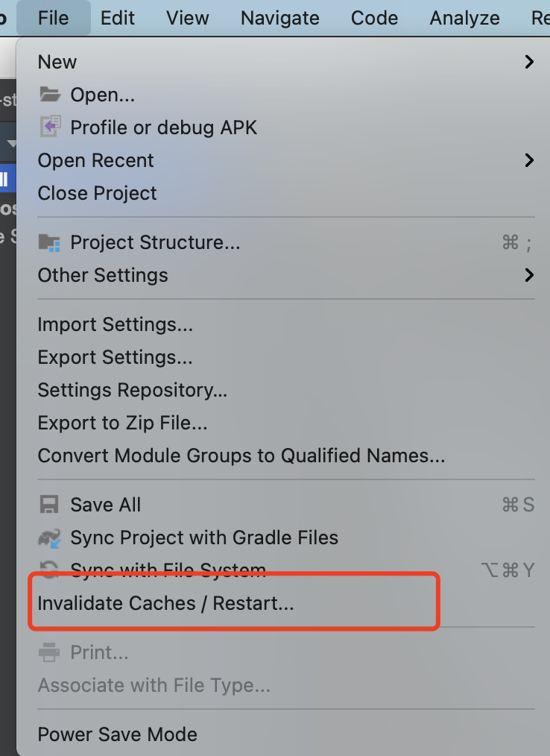Screen dimensions: 550x756
Task: Choose Export to Zip File
Action: tap(122, 423)
